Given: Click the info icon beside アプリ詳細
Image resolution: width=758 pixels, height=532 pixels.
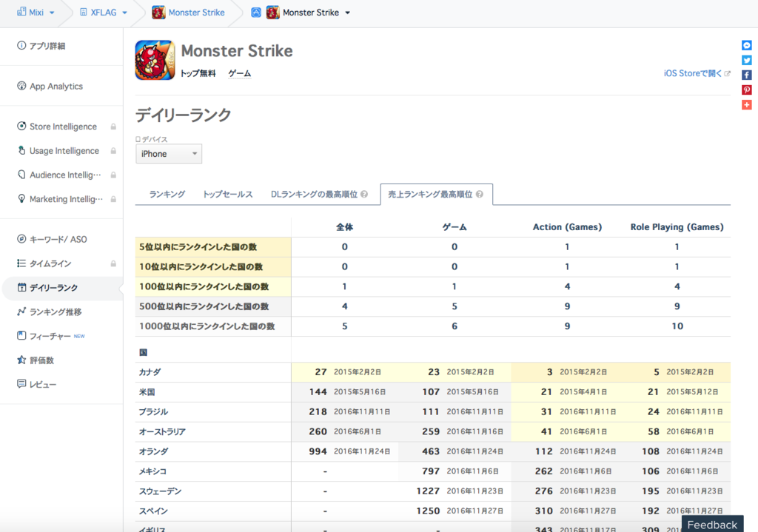Looking at the screenshot, I should [x=21, y=45].
